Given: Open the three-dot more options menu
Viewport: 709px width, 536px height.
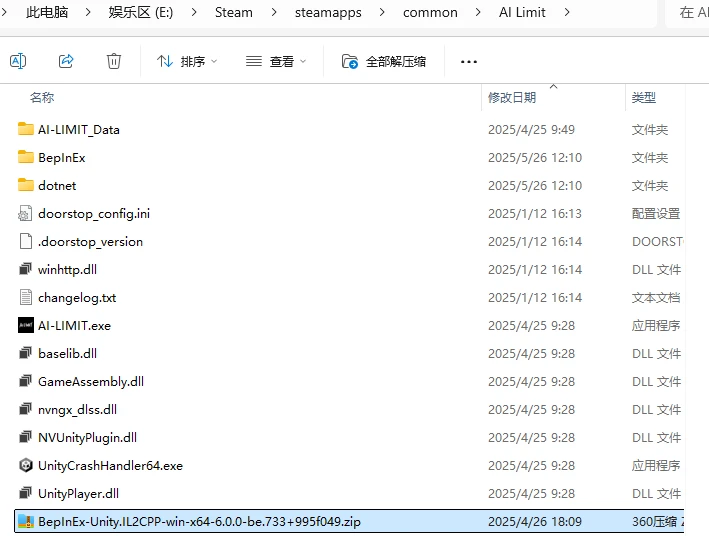Looking at the screenshot, I should coord(468,62).
